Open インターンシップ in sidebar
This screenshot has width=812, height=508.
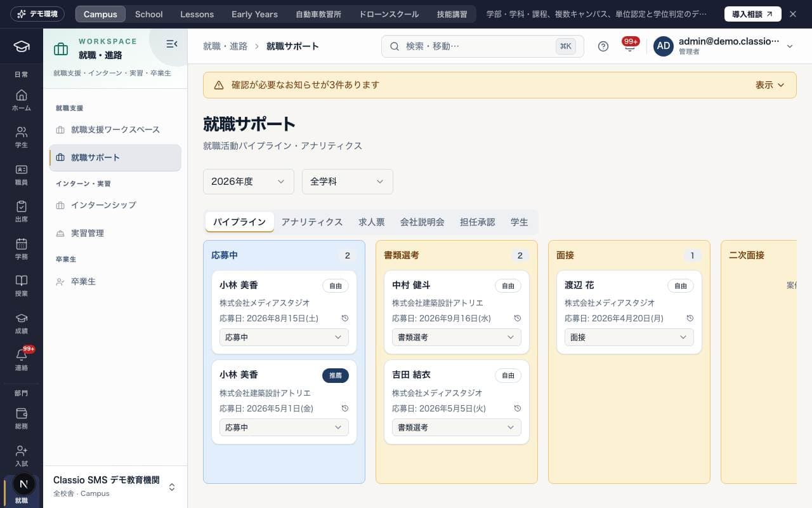click(115, 205)
